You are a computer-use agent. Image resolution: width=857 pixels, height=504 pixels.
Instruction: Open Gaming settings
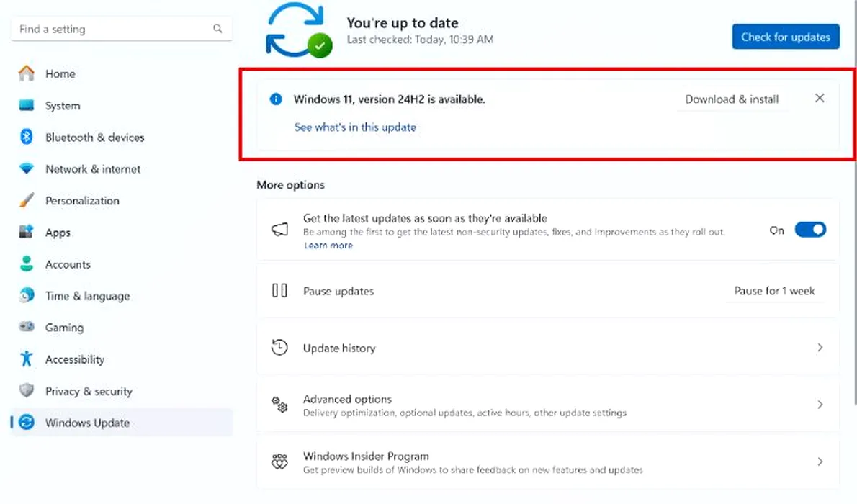point(121,327)
